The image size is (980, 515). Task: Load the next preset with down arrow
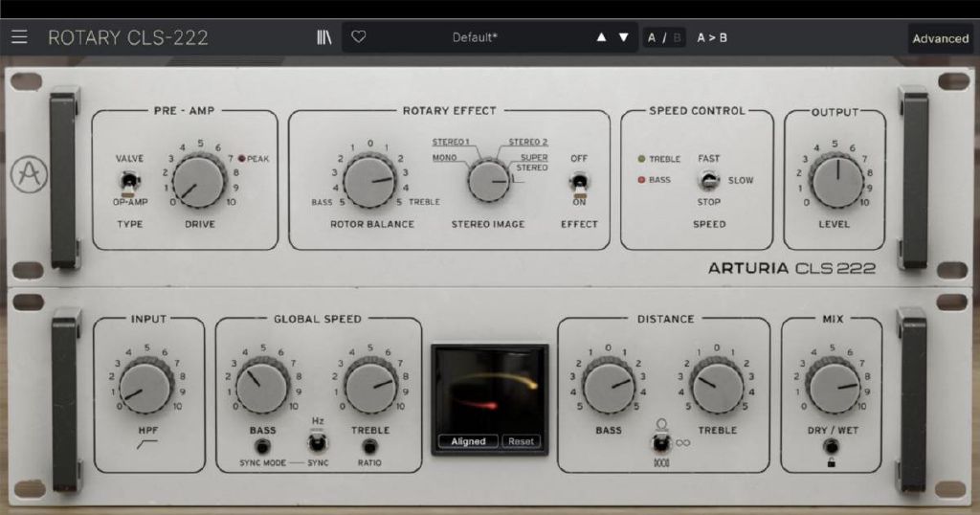tap(624, 37)
